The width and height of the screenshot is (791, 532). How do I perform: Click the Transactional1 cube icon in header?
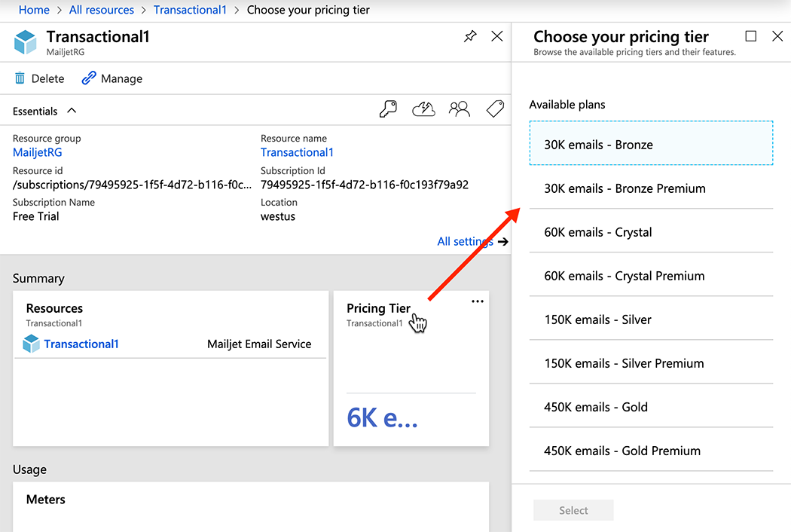25,42
